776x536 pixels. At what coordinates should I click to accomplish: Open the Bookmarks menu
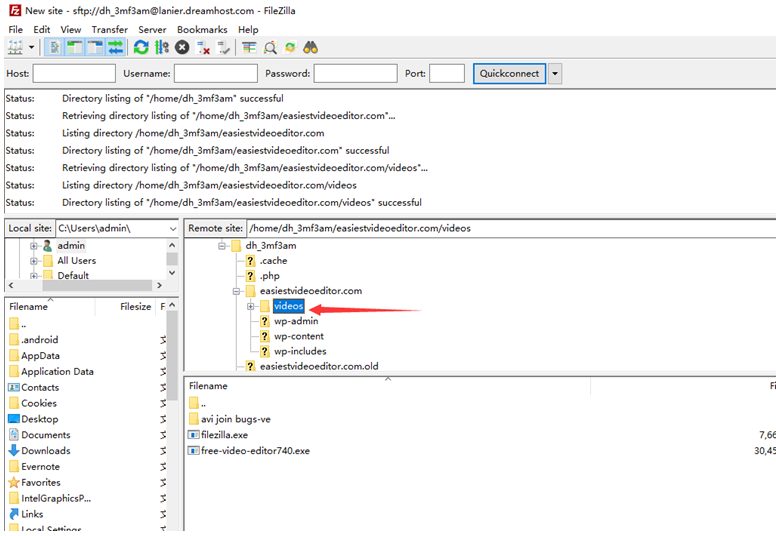point(201,30)
